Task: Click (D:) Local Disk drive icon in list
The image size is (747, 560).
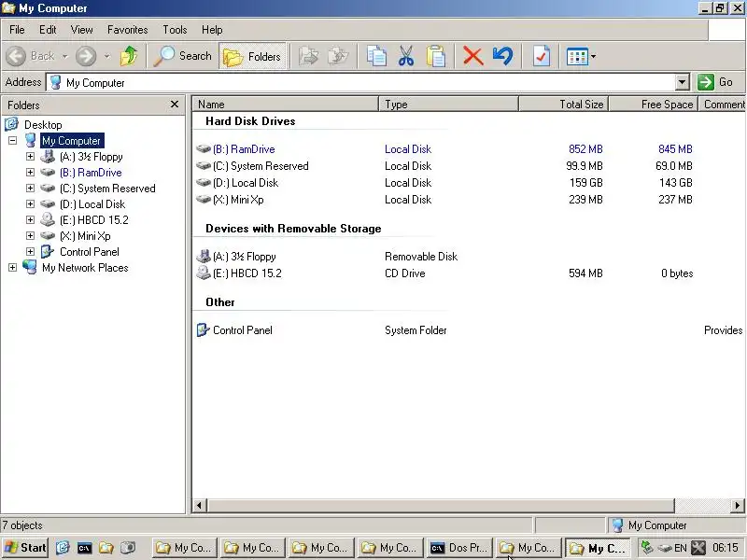Action: click(x=204, y=182)
